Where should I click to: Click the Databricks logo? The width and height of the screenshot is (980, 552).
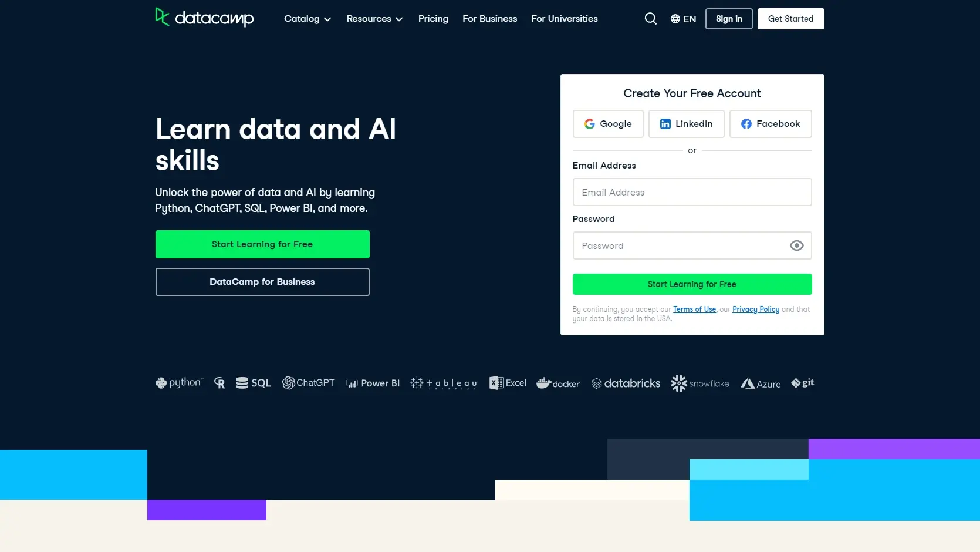626,383
